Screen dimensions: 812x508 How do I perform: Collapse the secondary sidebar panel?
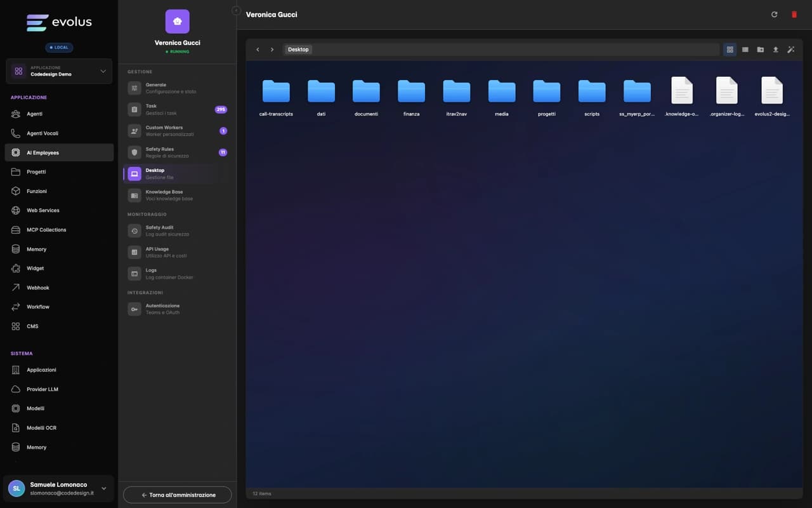tap(236, 11)
